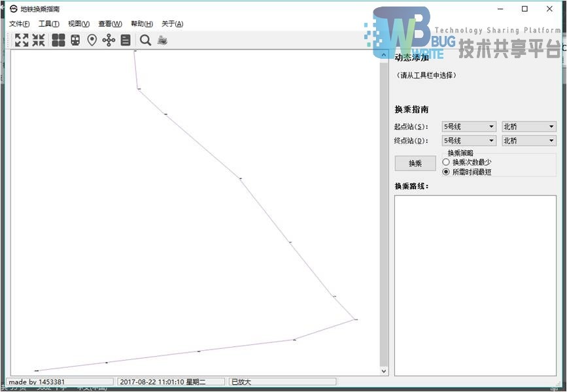Select 所需时间最短 transfer strategy
The image size is (567, 392).
pos(445,171)
